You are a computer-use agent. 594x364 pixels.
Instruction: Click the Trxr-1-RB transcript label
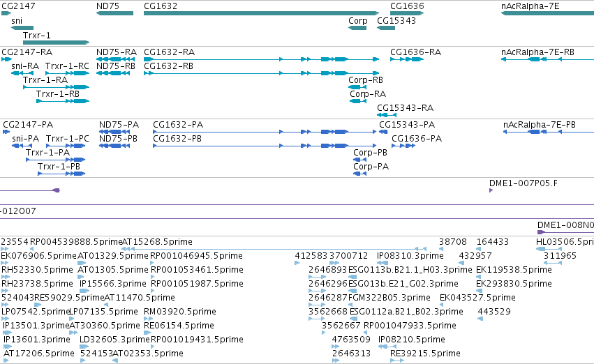(57, 94)
